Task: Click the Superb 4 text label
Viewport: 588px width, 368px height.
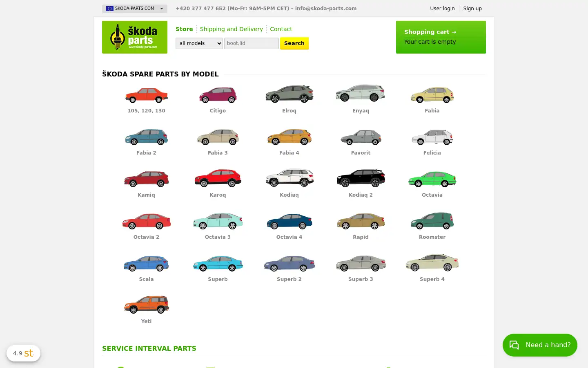Action: 432,279
